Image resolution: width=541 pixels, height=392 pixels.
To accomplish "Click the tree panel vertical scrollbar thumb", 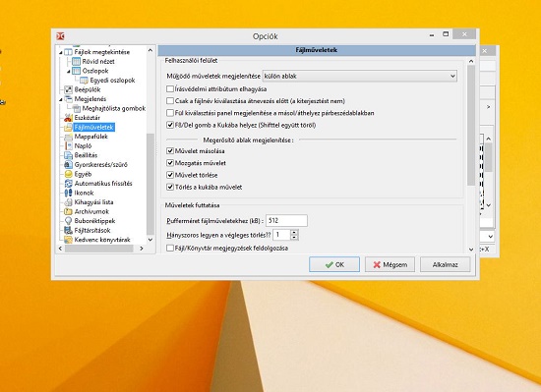I will pyautogui.click(x=150, y=184).
